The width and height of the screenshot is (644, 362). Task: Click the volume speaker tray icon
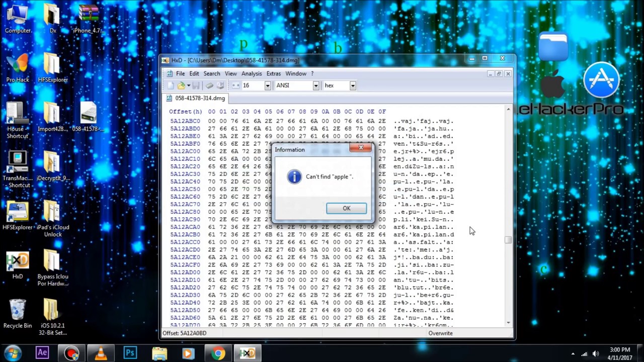[x=596, y=354]
